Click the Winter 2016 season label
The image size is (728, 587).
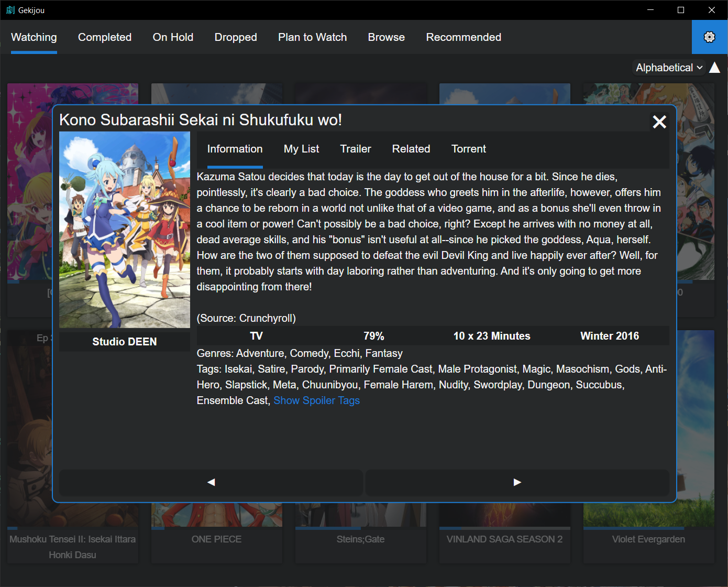point(610,336)
